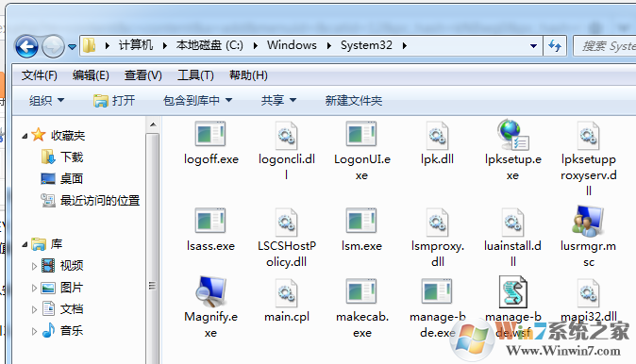Select the lusrmgr.msc users icon
The height and width of the screenshot is (364, 636).
[x=588, y=221]
